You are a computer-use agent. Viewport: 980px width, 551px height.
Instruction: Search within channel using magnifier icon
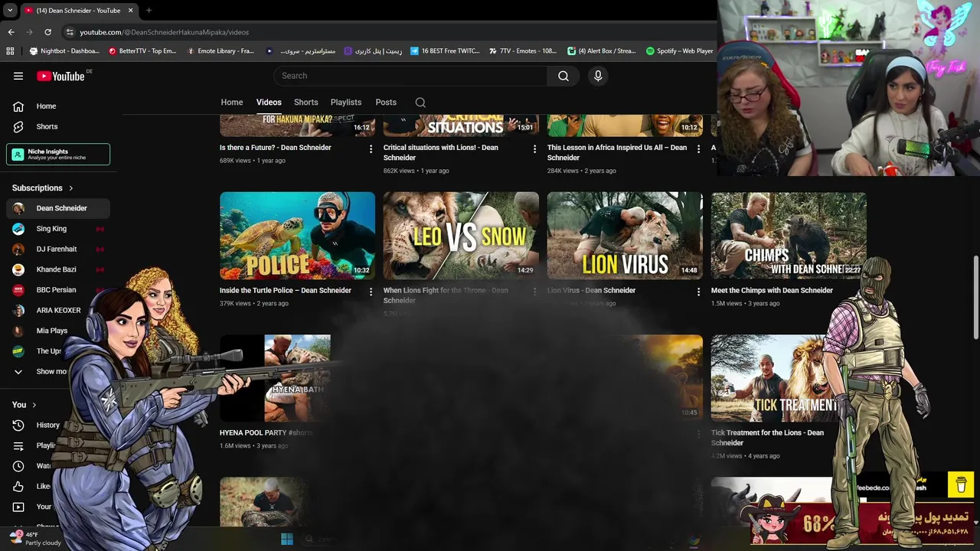point(420,103)
